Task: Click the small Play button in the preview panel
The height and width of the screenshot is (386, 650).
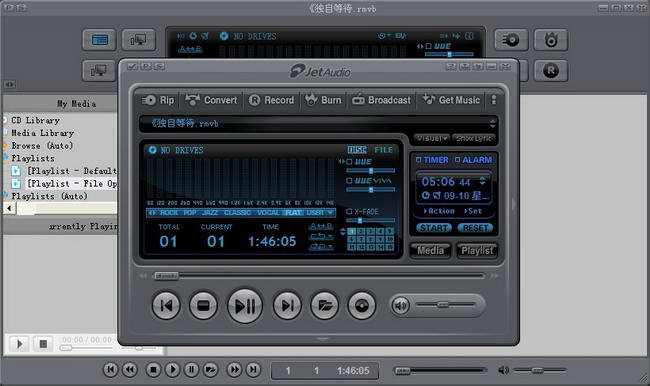Action: coord(19,344)
